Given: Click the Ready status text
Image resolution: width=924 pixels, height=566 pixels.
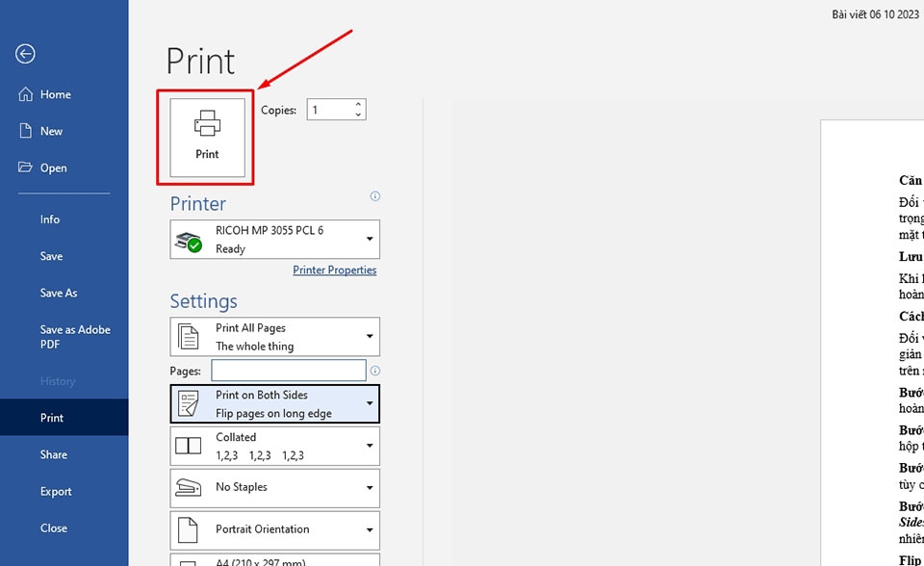Looking at the screenshot, I should 230,248.
